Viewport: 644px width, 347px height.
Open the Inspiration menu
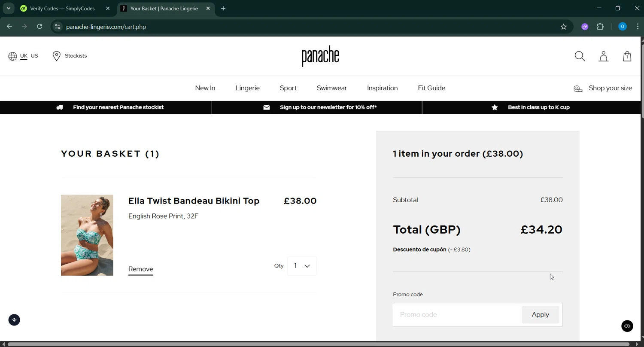point(382,88)
